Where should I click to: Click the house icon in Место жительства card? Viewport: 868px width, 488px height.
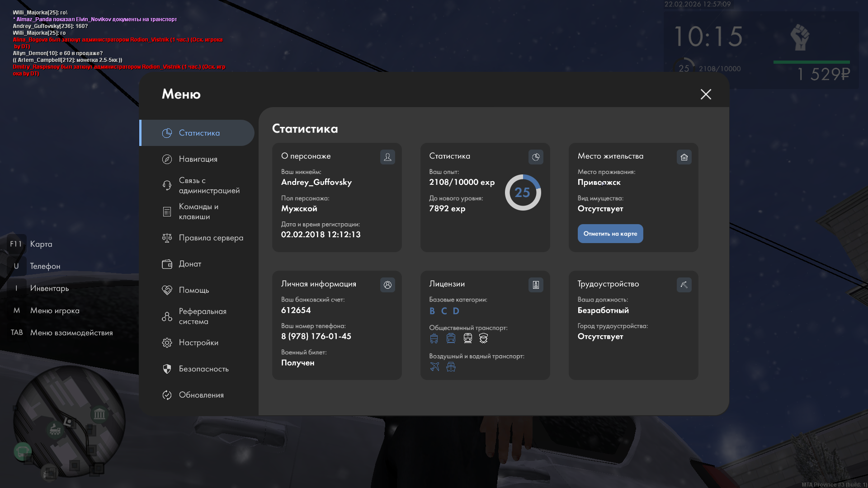684,157
